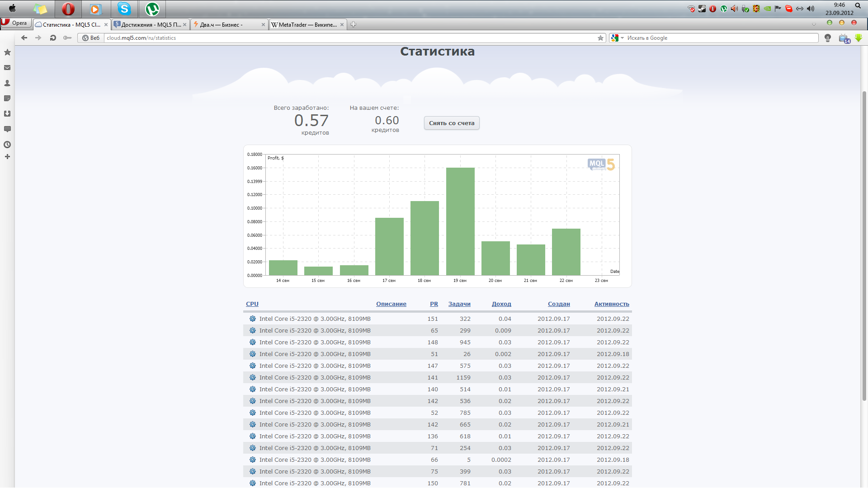Sort table by Активность column header
Screen dimensions: 868x488
point(611,304)
